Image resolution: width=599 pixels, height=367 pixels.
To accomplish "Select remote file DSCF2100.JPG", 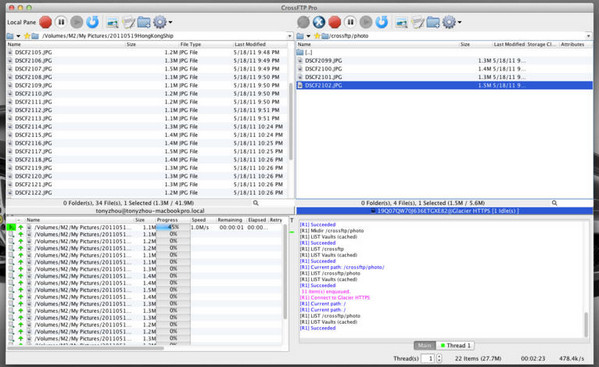I will click(x=444, y=69).
